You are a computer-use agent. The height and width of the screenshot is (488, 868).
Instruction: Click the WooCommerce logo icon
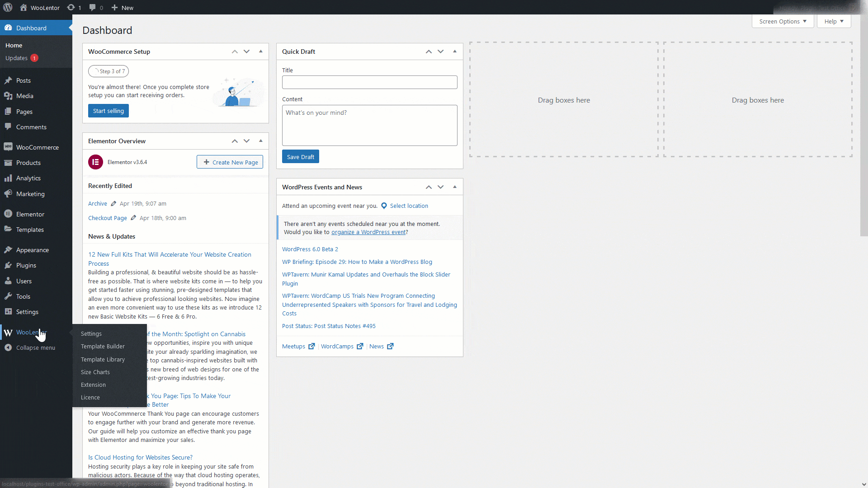click(x=8, y=147)
